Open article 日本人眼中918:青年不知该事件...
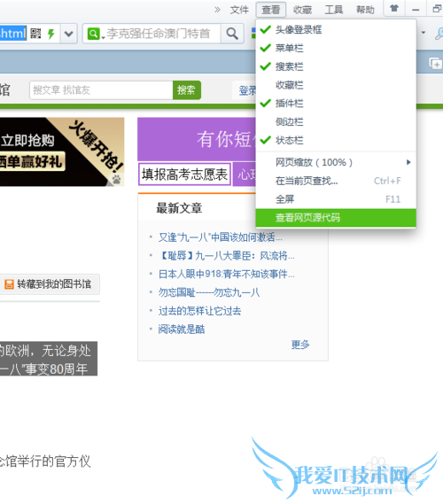Viewport: 443px width, 504px height. tap(227, 275)
